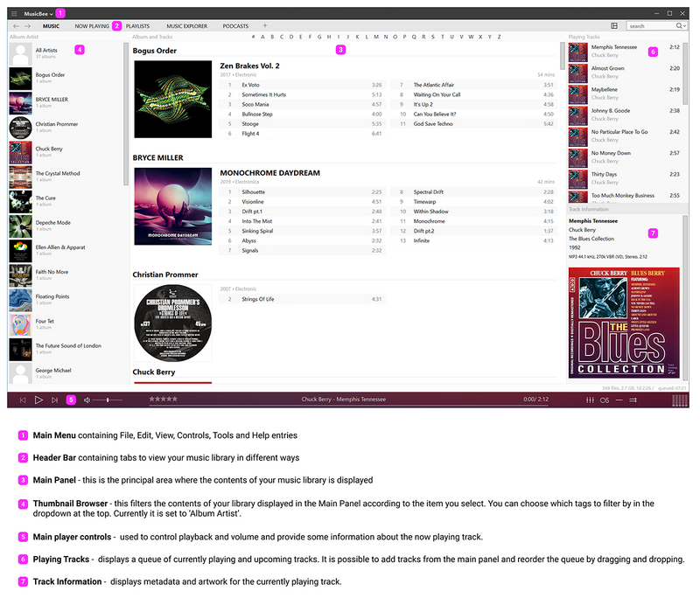This screenshot has height=598, width=700.
Task: Select The Future Sound of London artist
Action: [66, 349]
